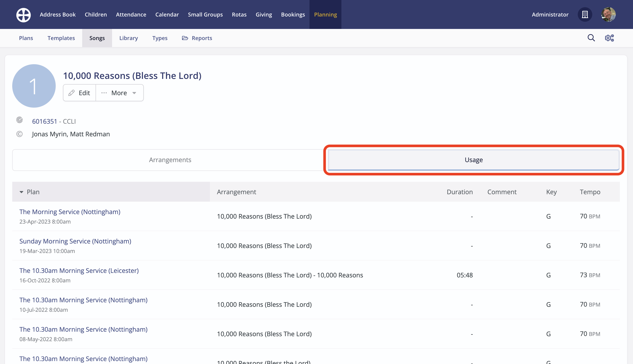Click the ChurchSuite globe logo icon
The image size is (633, 364).
pos(24,15)
